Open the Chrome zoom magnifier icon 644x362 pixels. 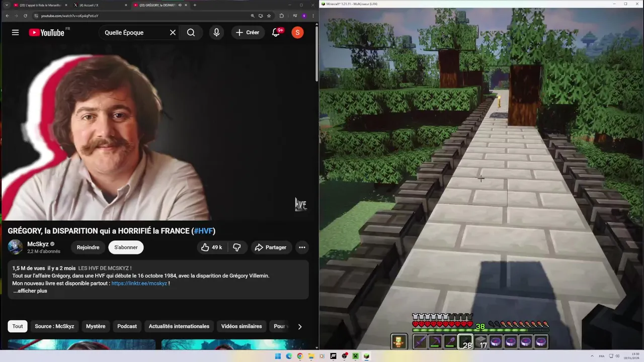click(x=253, y=16)
